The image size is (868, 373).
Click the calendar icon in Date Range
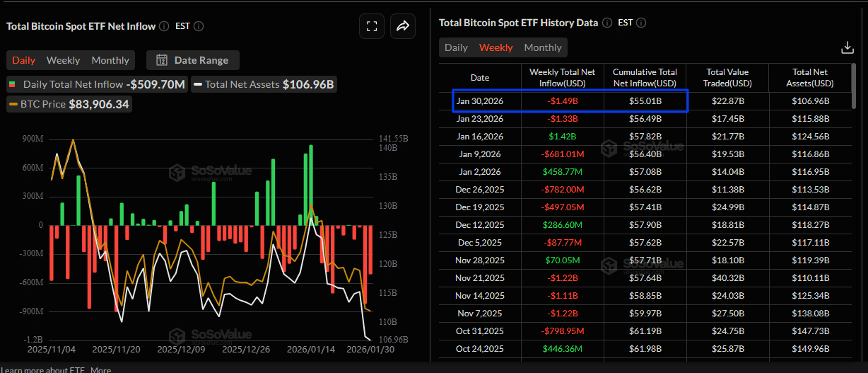pyautogui.click(x=161, y=60)
